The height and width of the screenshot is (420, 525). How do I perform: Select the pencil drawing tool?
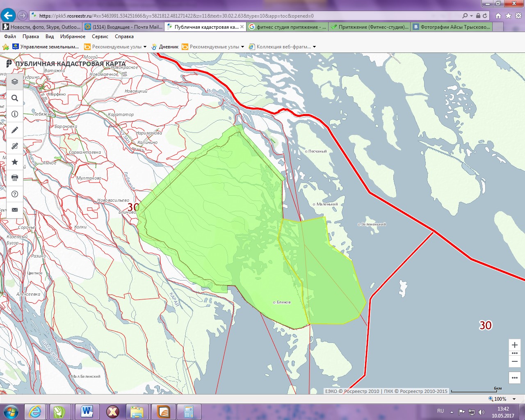pyautogui.click(x=15, y=130)
